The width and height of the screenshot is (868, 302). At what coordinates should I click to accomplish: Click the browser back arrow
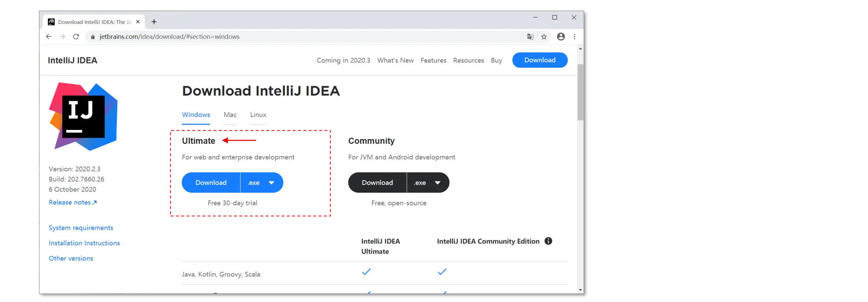pos(49,36)
